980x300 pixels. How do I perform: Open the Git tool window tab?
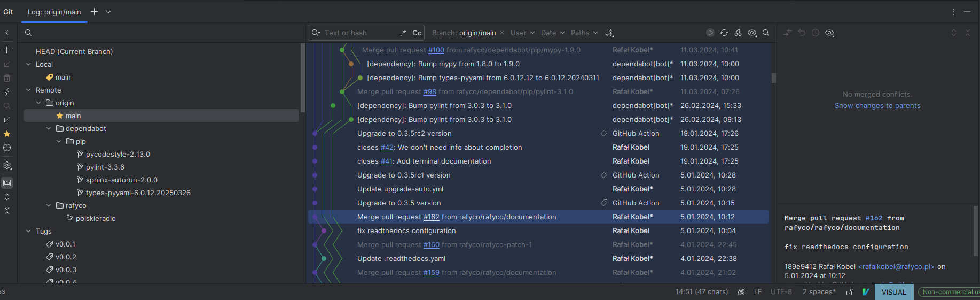coord(8,12)
